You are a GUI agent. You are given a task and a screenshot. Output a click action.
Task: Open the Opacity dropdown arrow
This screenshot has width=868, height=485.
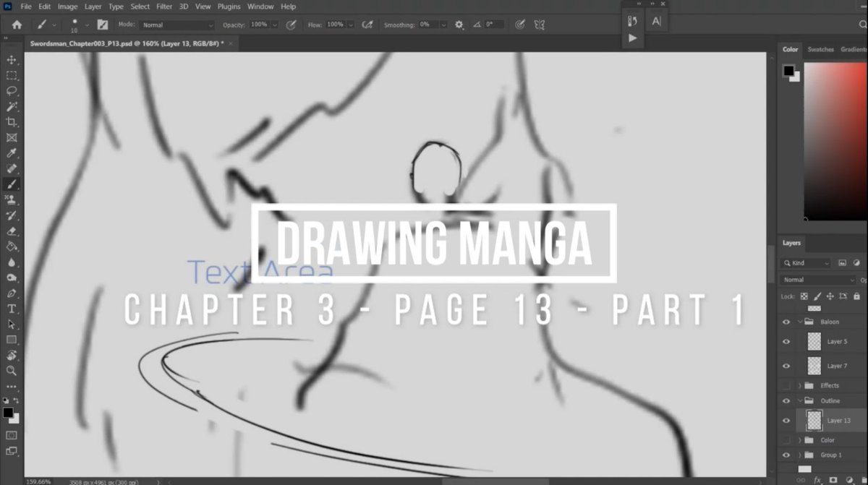point(276,25)
